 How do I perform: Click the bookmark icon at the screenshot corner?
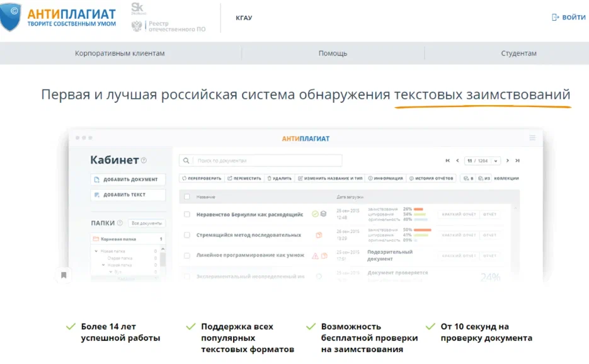pos(64,275)
